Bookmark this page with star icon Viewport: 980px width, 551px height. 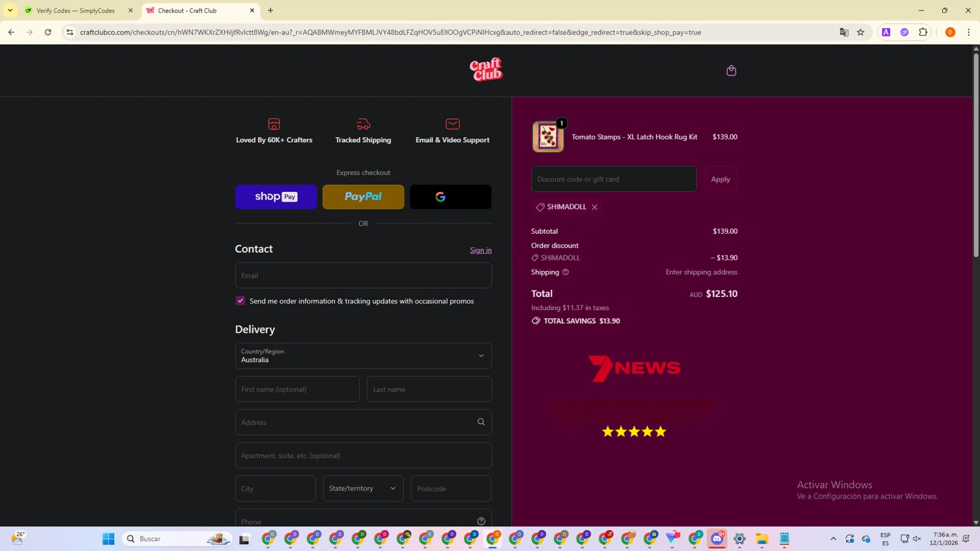[860, 32]
